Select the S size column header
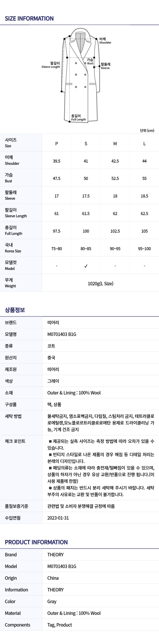Viewport: 159px width, 644px height. (x=86, y=143)
